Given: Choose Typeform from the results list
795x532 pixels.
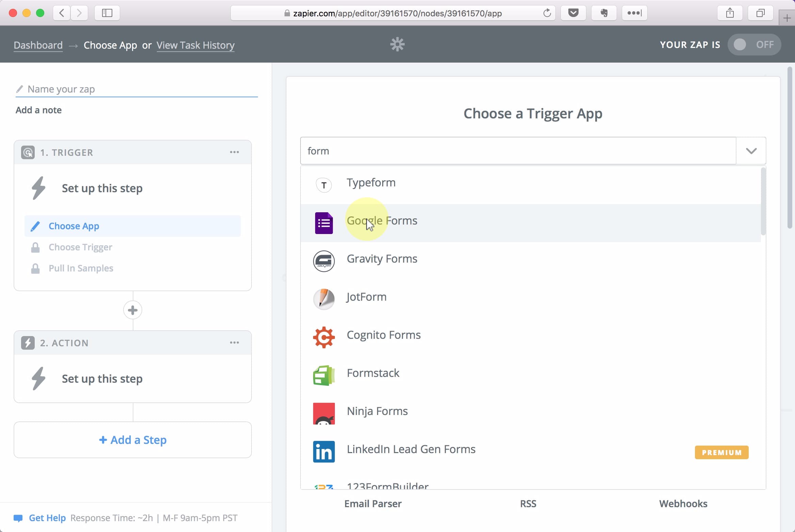Looking at the screenshot, I should point(531,185).
